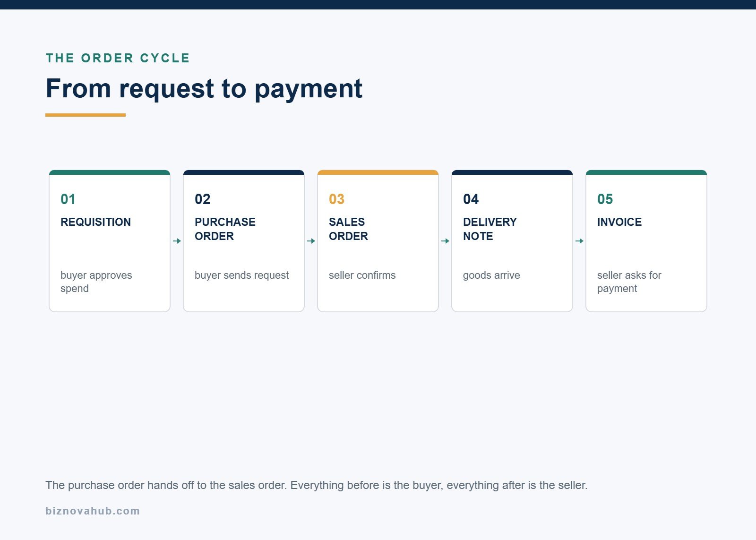Click the PURCHASE ORDER card title
This screenshot has height=540, width=756.
point(225,229)
